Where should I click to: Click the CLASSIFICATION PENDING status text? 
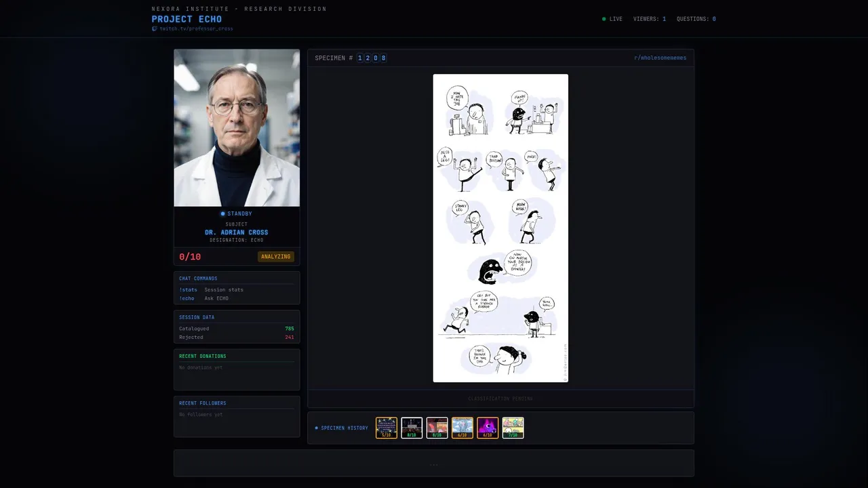(500, 399)
